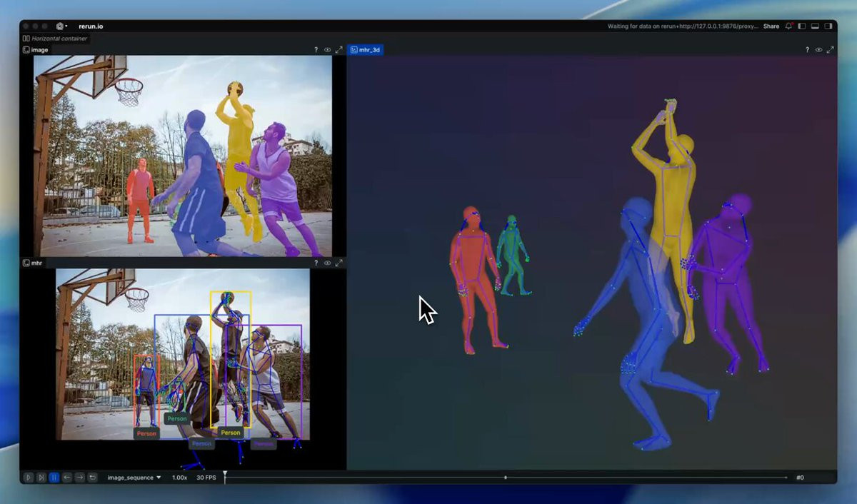857x504 pixels.
Task: Select the Horizontal container tab
Action: click(x=55, y=39)
